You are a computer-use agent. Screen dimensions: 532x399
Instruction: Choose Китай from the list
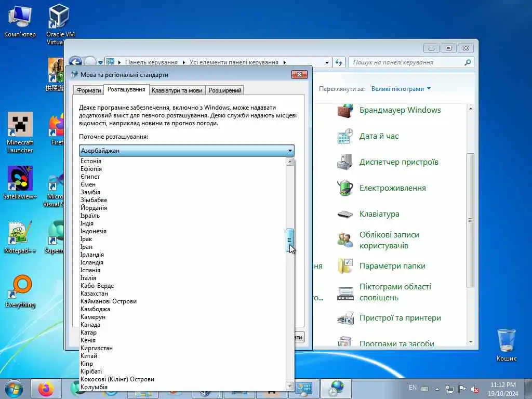[x=183, y=356]
